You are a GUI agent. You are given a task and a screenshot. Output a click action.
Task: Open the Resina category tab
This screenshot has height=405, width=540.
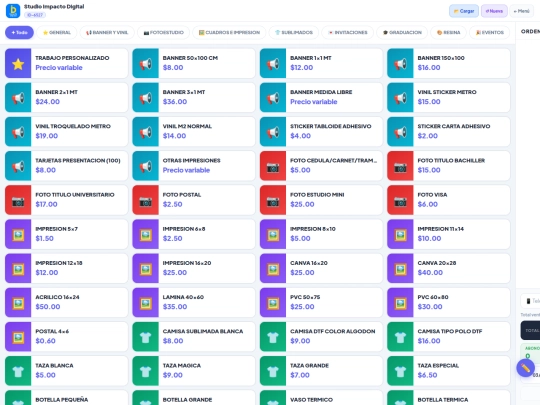click(x=448, y=32)
